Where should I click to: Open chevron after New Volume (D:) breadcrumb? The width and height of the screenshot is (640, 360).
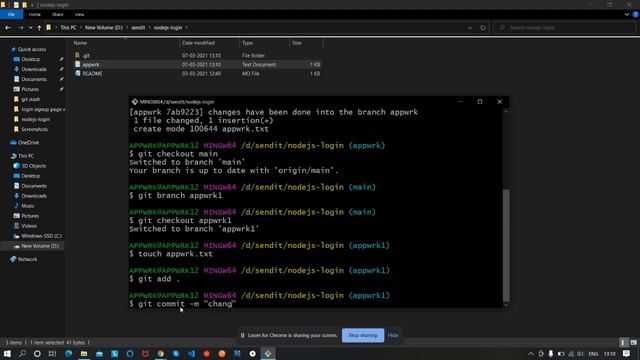(127, 28)
